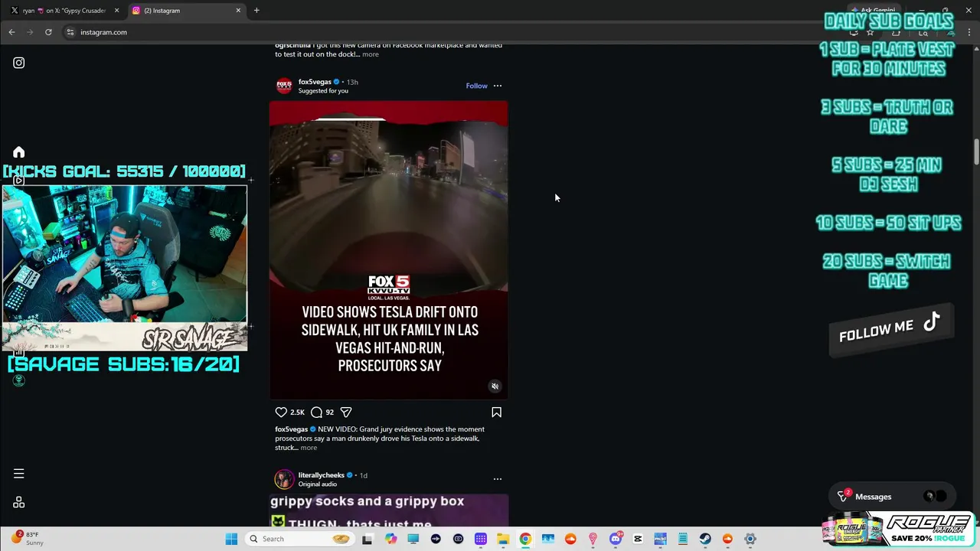Open fox5vegas profile from post header
980x551 pixels.
coord(315,82)
